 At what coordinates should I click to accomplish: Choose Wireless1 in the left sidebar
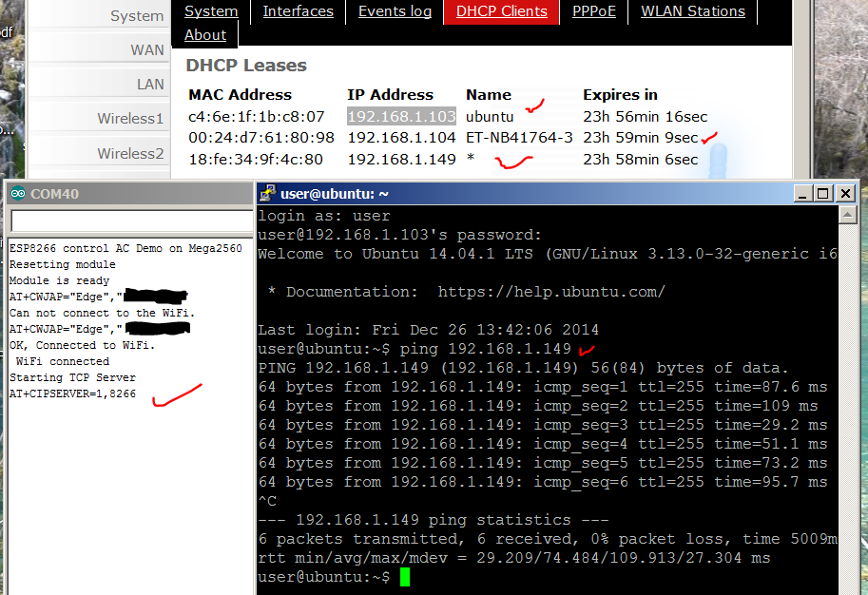click(130, 118)
